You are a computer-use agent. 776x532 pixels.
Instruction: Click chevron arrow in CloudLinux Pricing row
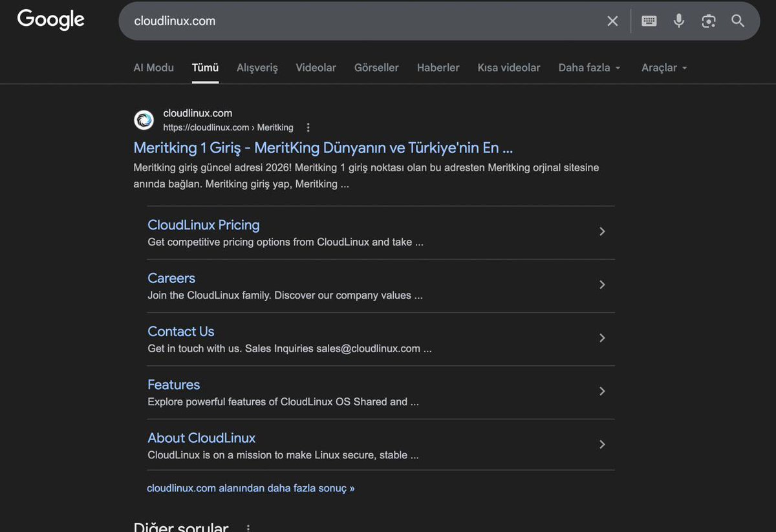tap(602, 231)
